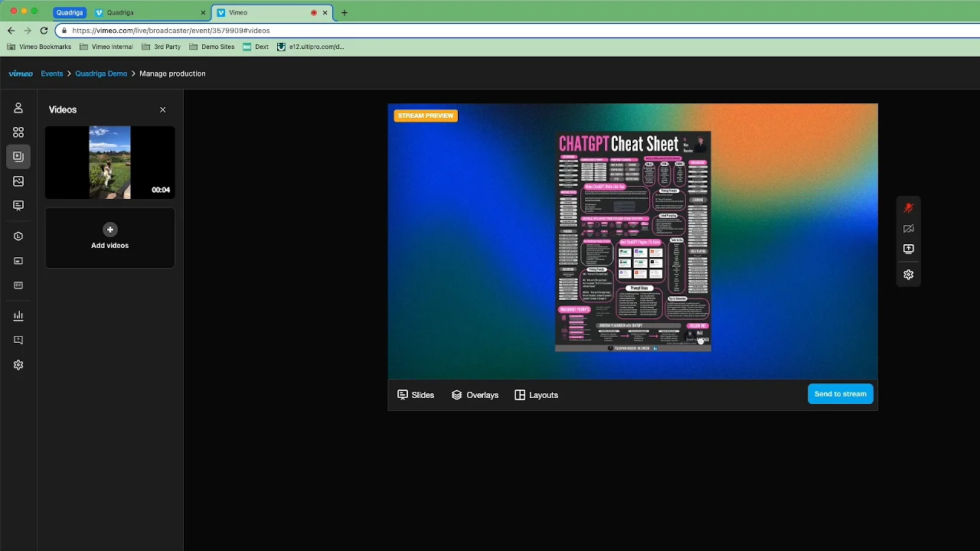Open a new browser tab

pos(345,13)
